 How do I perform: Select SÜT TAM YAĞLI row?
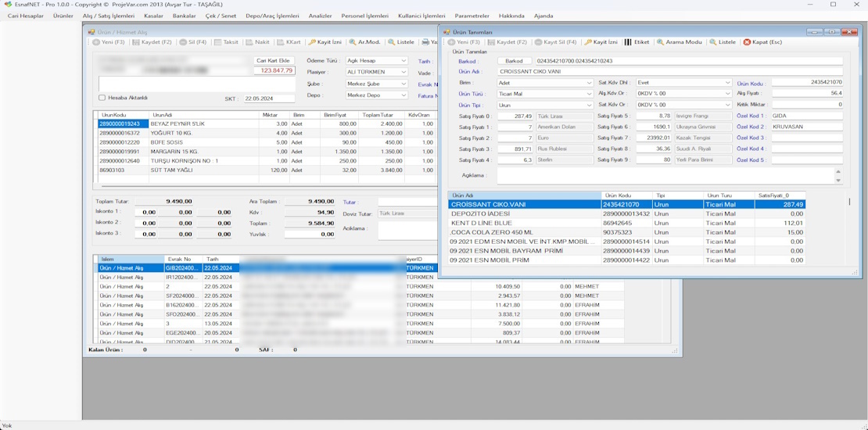[x=267, y=170]
